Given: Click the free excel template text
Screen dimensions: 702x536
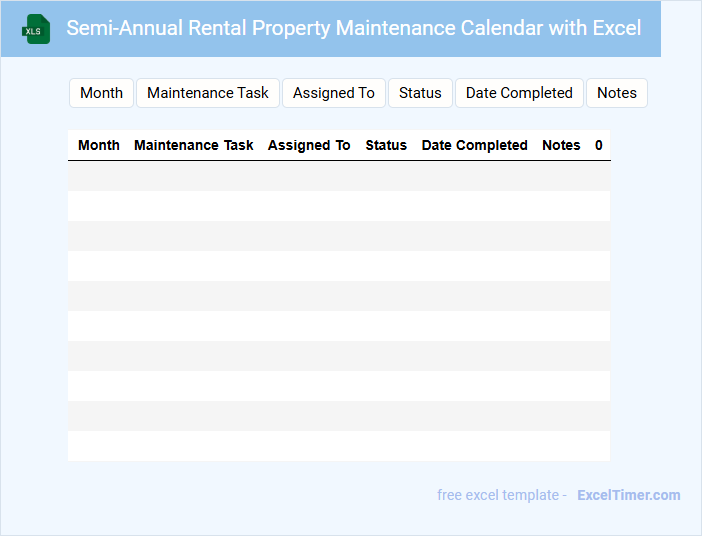Looking at the screenshot, I should [x=502, y=495].
